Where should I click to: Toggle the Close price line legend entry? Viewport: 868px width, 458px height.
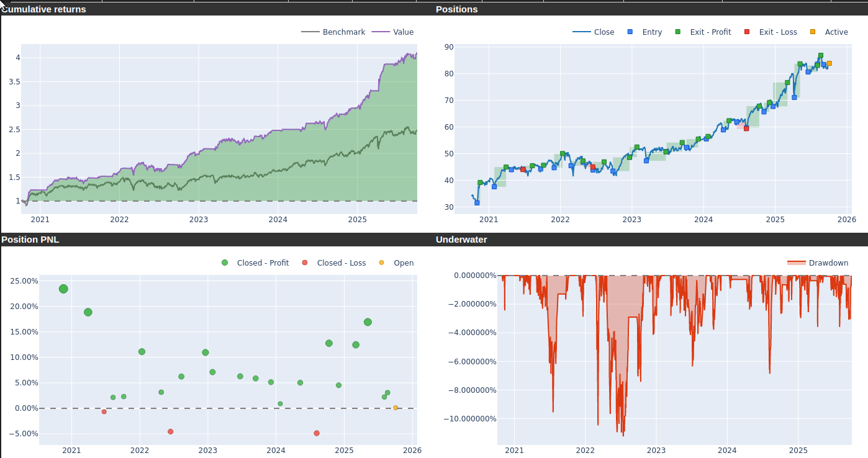click(604, 32)
